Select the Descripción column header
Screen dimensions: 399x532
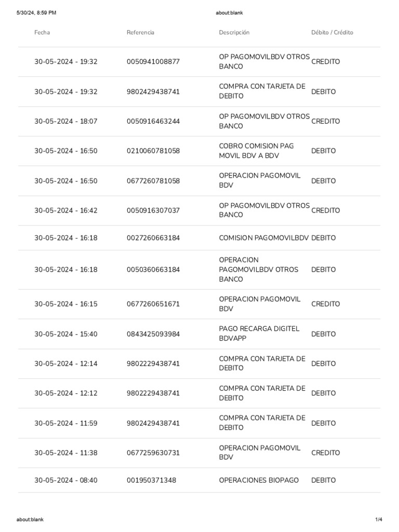click(x=234, y=32)
